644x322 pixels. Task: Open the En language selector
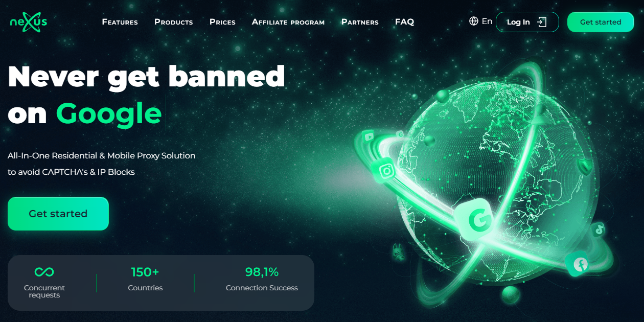[x=481, y=21]
